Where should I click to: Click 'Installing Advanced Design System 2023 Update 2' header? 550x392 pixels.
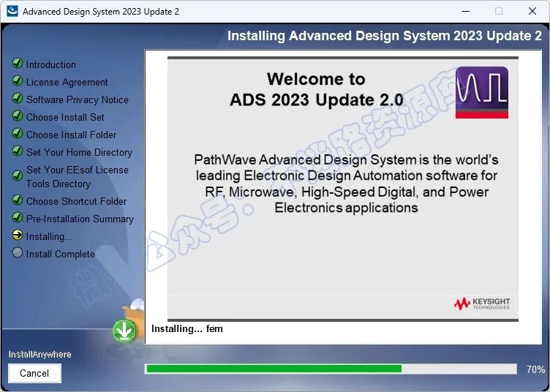pos(385,36)
